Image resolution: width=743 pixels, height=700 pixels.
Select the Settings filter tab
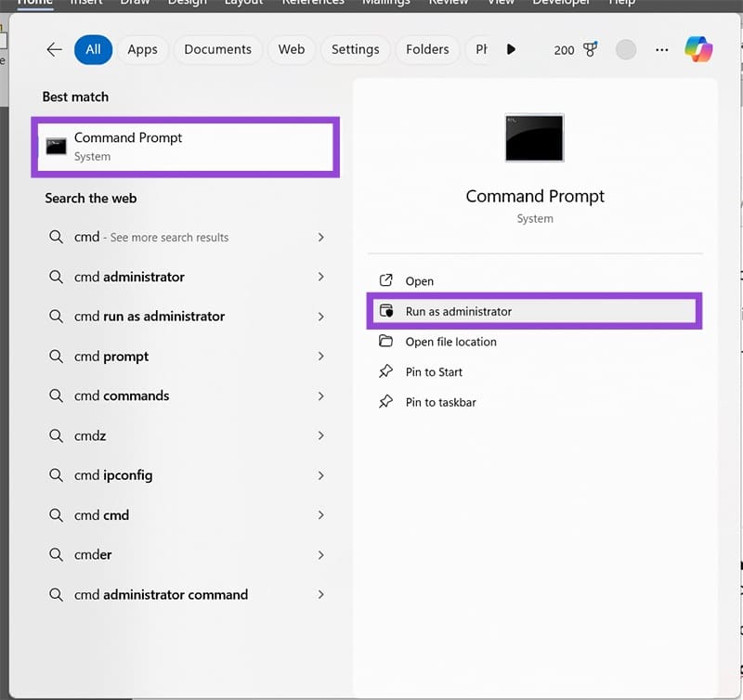355,50
